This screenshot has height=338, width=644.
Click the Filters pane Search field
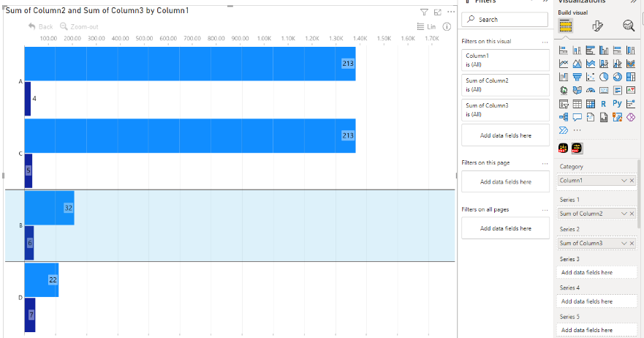click(505, 19)
